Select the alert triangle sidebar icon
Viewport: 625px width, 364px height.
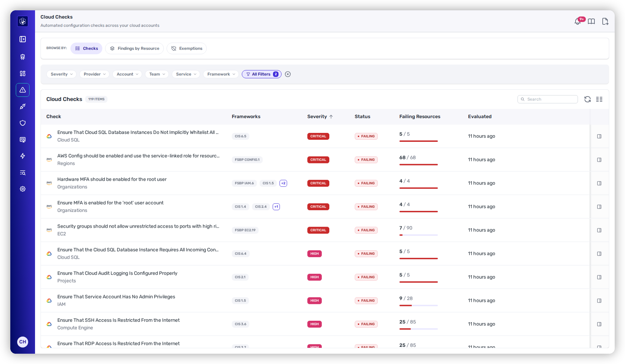click(23, 90)
